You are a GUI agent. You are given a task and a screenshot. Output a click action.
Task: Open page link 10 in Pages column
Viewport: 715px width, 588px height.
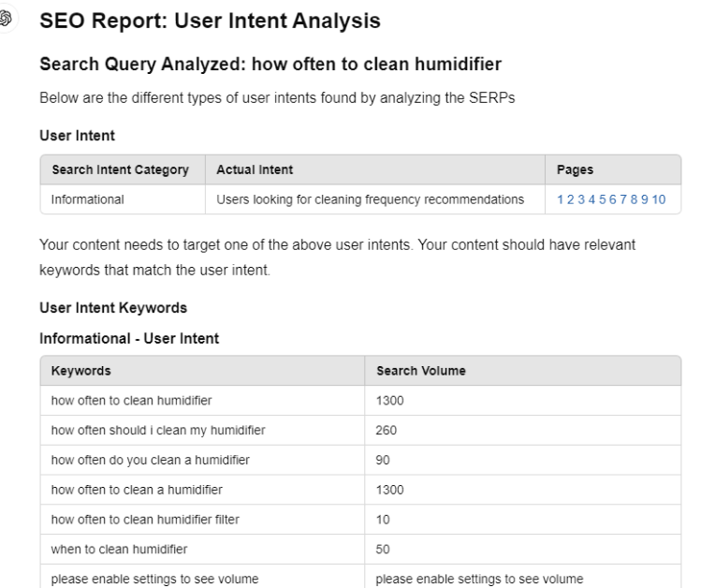pyautogui.click(x=659, y=199)
